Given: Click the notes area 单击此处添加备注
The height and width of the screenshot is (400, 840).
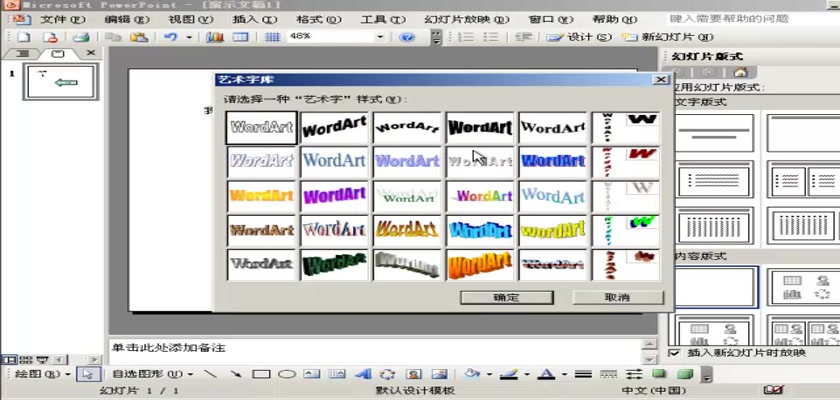Looking at the screenshot, I should [x=375, y=352].
